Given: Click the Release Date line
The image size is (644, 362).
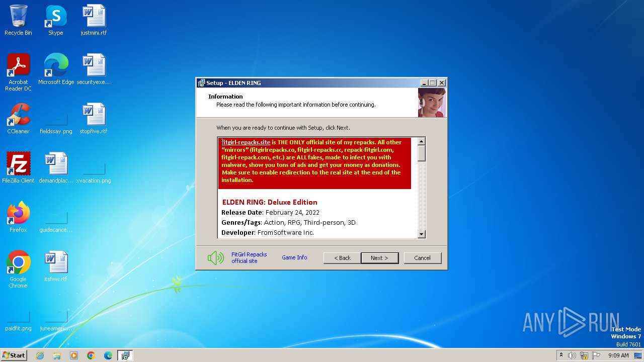Looking at the screenshot, I should click(271, 212).
